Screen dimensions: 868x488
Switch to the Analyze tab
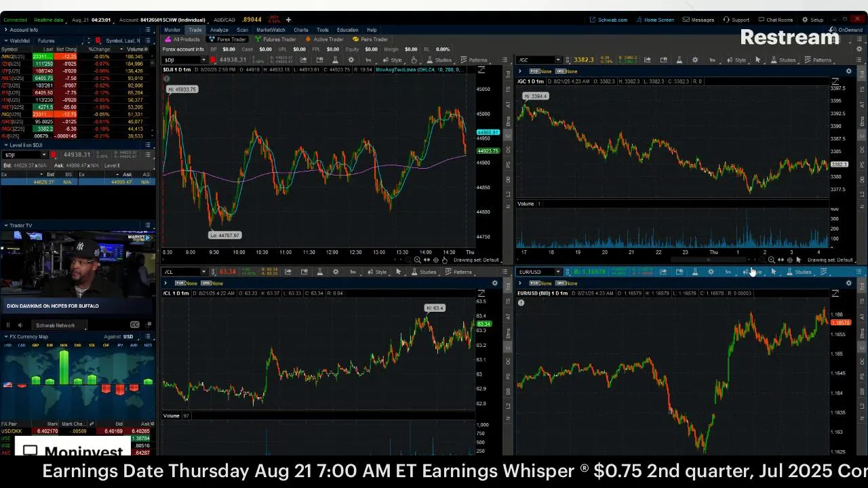pyautogui.click(x=219, y=30)
